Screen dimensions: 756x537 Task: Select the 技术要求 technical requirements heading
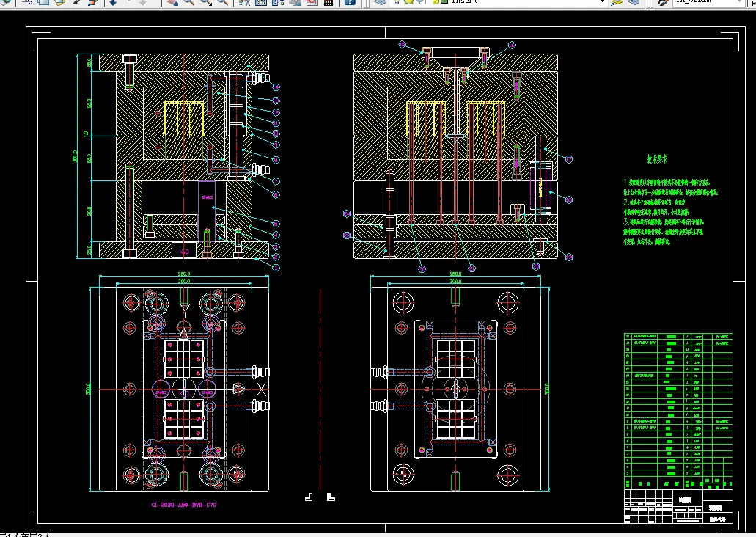point(656,158)
